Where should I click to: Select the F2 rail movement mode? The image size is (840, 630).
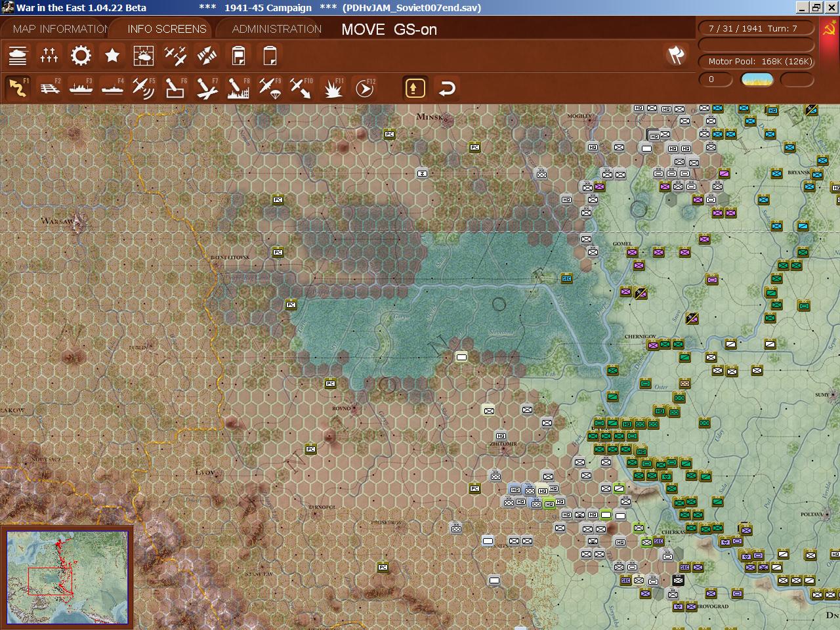[49, 88]
